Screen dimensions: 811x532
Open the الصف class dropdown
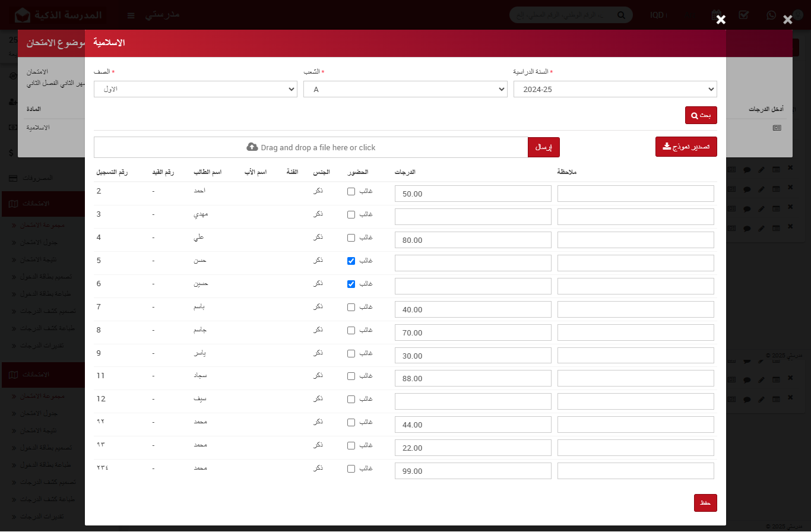coord(195,89)
